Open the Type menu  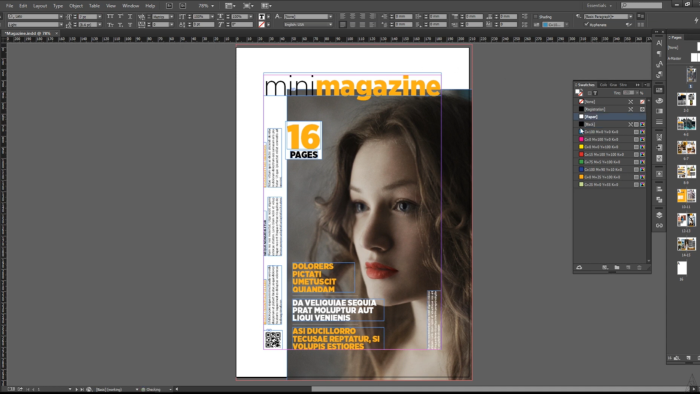(58, 6)
